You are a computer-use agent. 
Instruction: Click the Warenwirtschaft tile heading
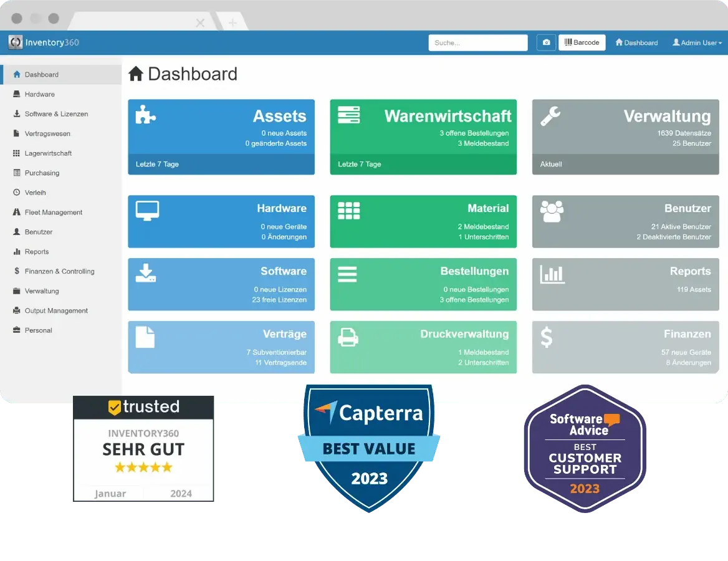(x=448, y=116)
